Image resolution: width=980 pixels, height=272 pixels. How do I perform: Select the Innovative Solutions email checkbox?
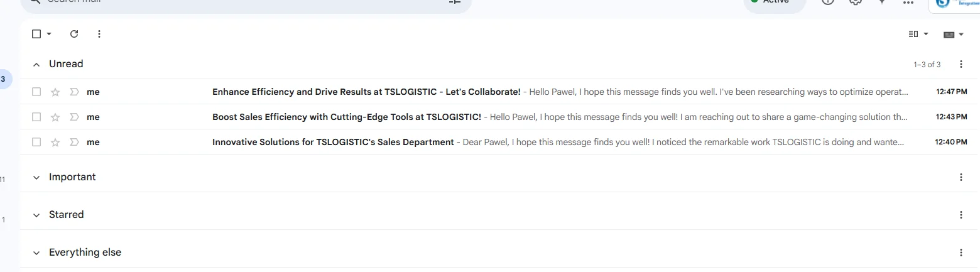tap(36, 143)
